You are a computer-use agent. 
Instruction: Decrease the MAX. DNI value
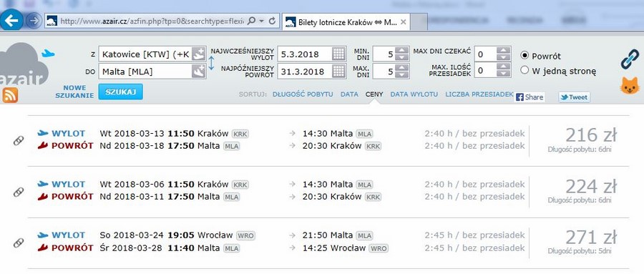pyautogui.click(x=401, y=74)
